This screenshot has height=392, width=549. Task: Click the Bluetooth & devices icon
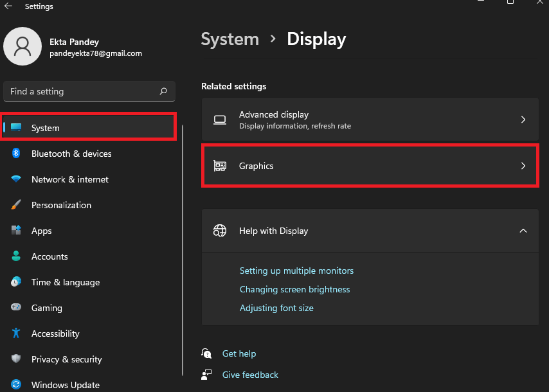click(17, 154)
